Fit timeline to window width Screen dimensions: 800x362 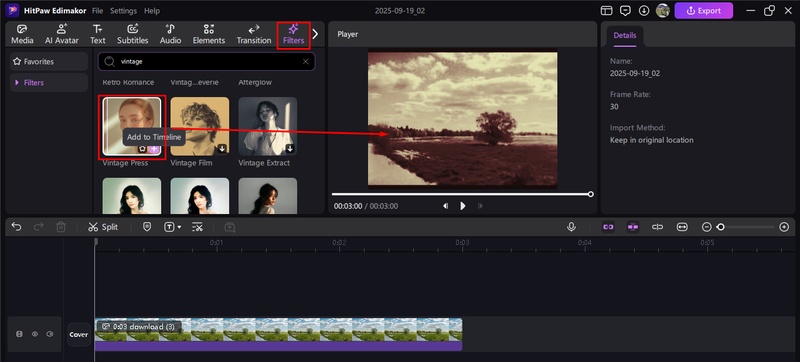tap(682, 227)
